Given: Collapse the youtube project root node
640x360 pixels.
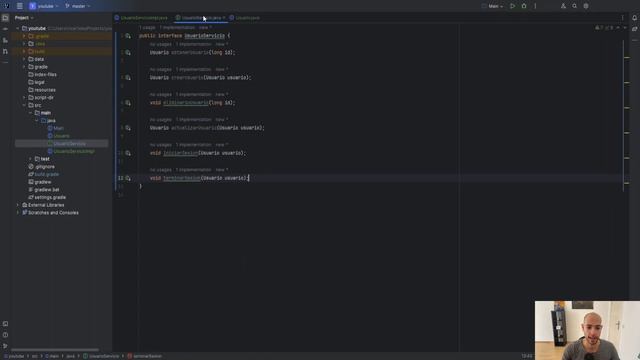Looking at the screenshot, I should 18,29.
